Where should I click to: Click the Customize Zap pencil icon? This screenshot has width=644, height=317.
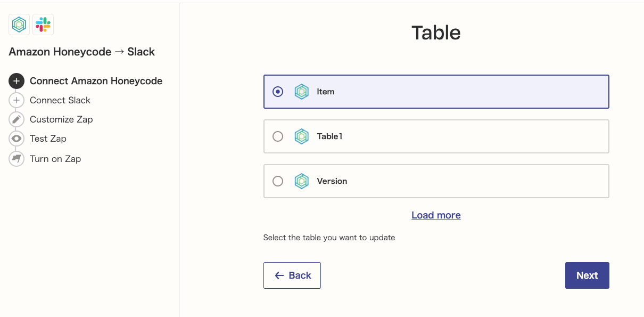point(16,119)
